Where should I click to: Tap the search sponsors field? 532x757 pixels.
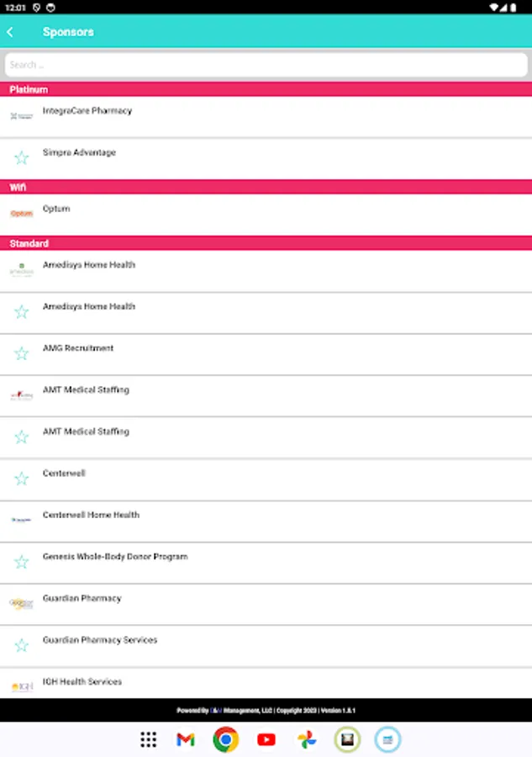[266, 65]
